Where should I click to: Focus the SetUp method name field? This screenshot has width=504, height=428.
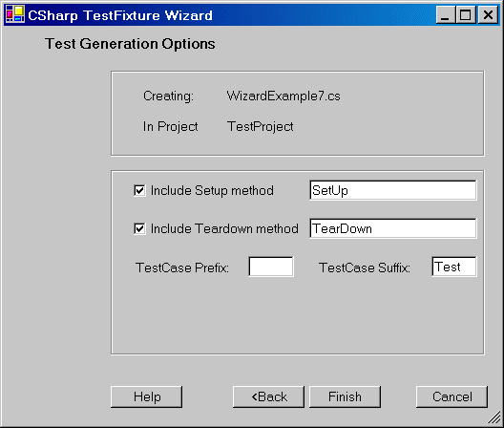coord(392,190)
